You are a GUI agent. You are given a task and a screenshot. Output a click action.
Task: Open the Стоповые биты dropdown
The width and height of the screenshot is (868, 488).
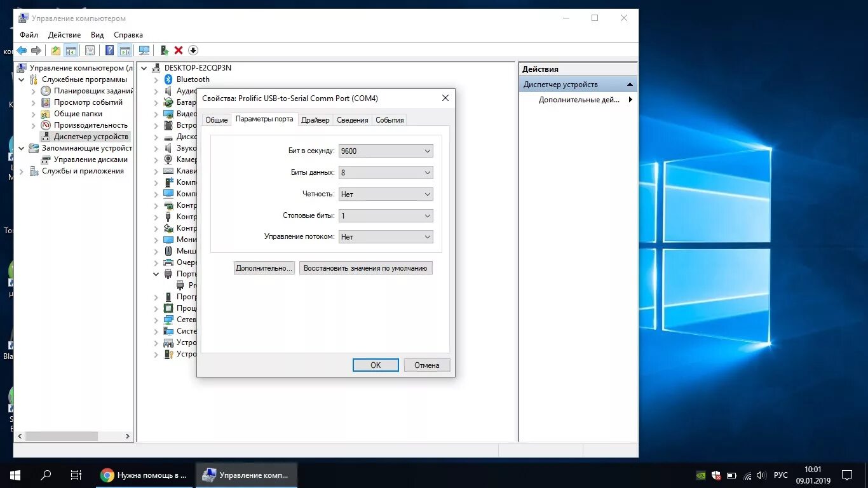click(386, 216)
